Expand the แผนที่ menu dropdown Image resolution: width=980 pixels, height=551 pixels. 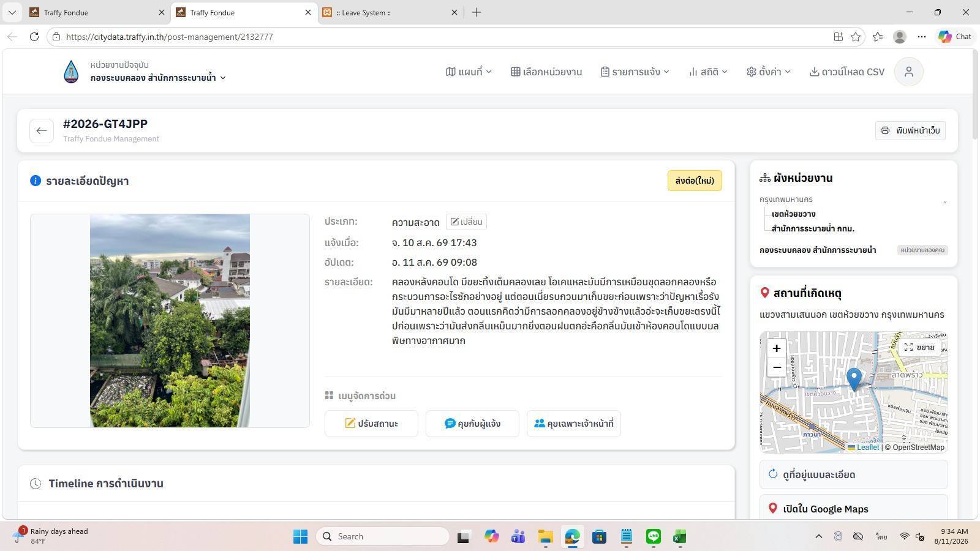pos(469,72)
